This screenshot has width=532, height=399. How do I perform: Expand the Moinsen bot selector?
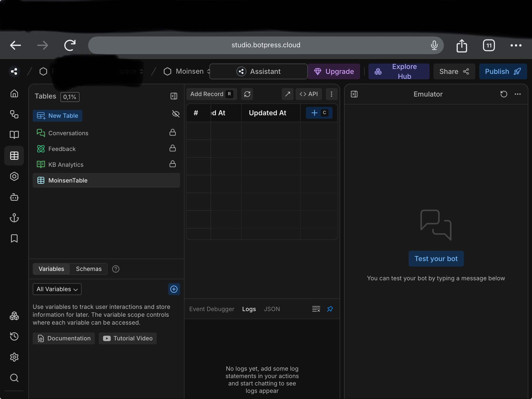(x=209, y=71)
